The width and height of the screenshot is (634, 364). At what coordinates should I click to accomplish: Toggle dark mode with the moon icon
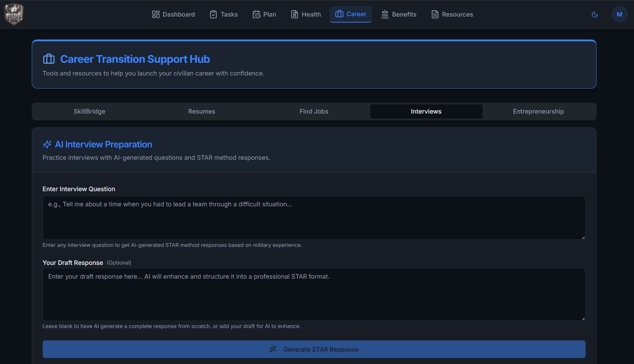pos(594,14)
